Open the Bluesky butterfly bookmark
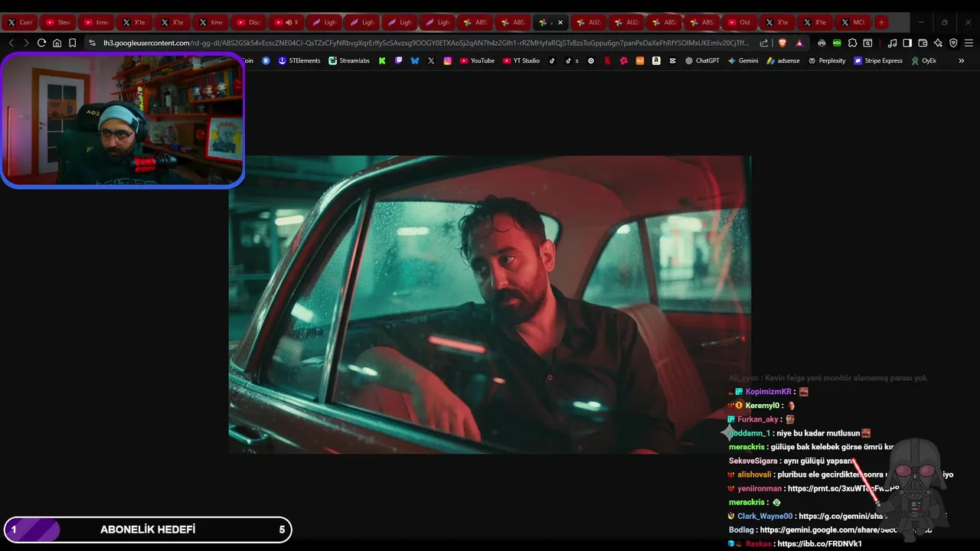The image size is (980, 551). (414, 60)
